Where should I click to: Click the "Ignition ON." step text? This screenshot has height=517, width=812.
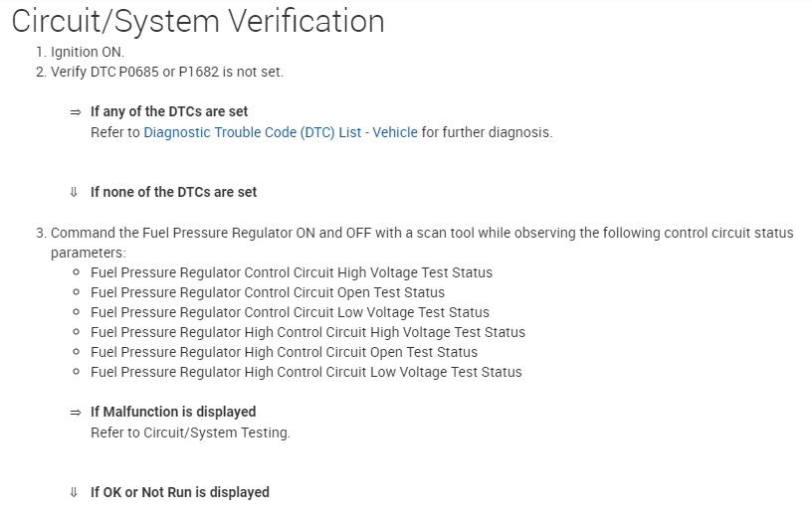[x=87, y=52]
